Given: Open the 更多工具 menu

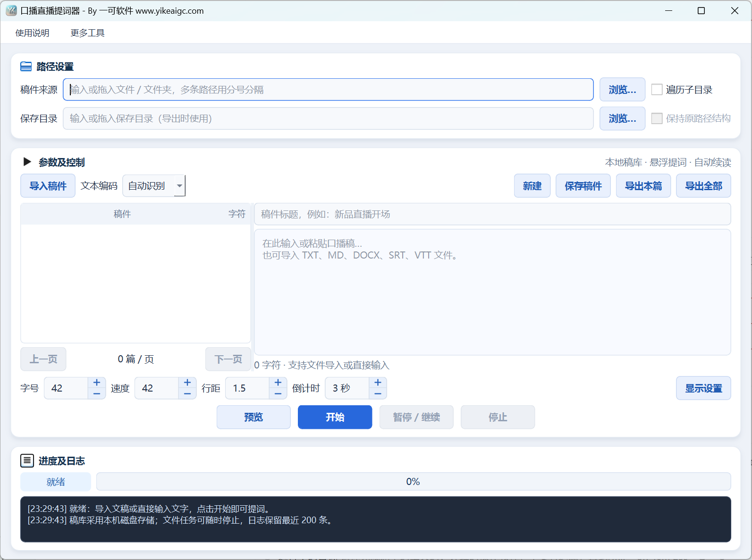Looking at the screenshot, I should (x=87, y=33).
